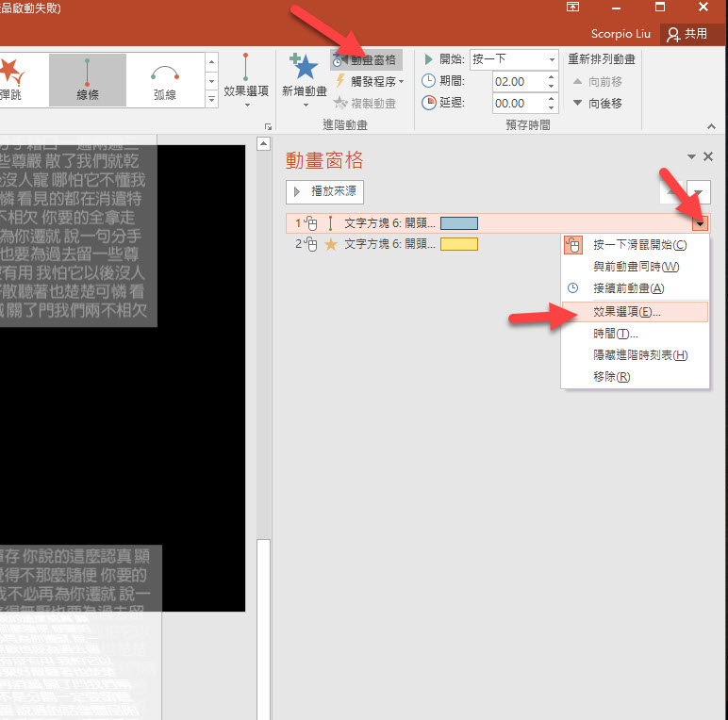This screenshot has height=720, width=728.
Task: Select 按一下滑鼠開始(C) start option
Action: pyautogui.click(x=639, y=245)
